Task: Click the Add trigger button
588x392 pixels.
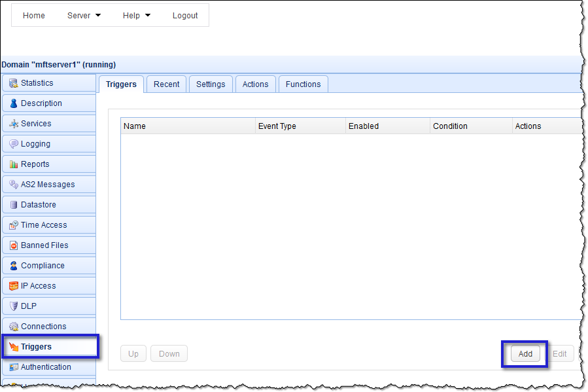Action: coord(525,353)
